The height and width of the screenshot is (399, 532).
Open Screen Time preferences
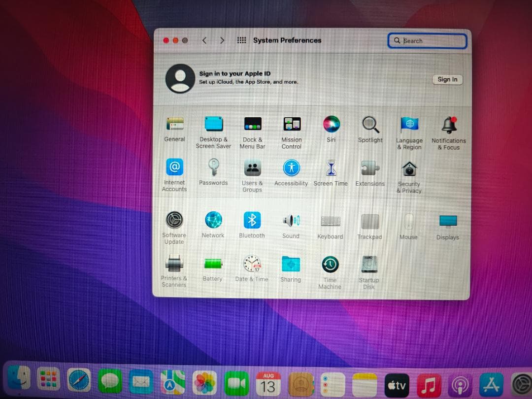(331, 167)
